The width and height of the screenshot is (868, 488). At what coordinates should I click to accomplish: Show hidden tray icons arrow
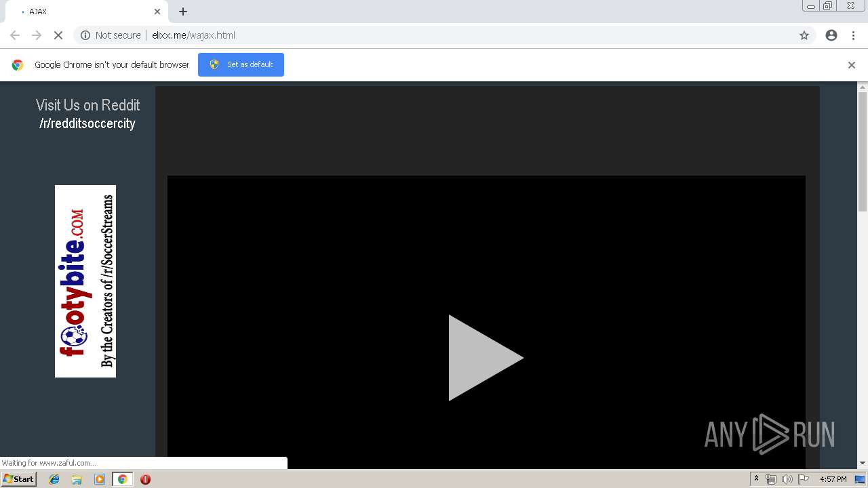(756, 479)
